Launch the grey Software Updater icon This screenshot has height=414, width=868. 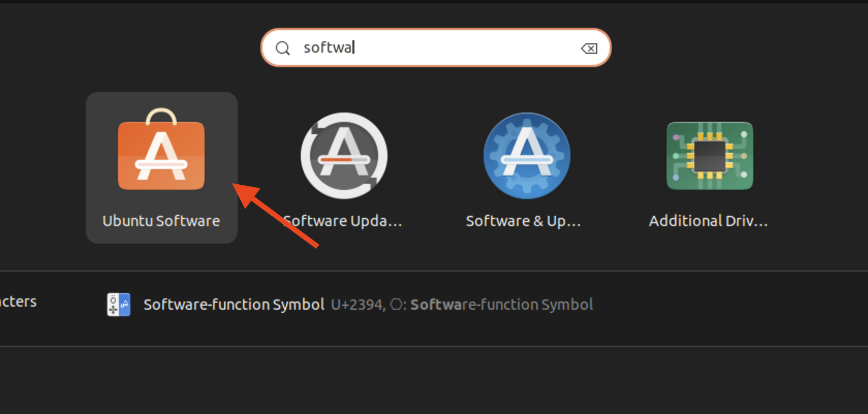(x=344, y=156)
